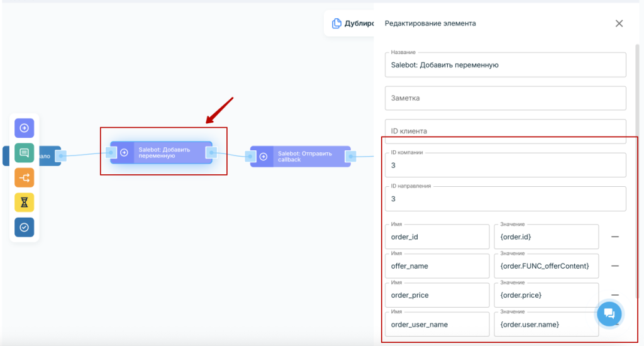
Task: Remove the offer_name variable row
Action: tap(615, 266)
